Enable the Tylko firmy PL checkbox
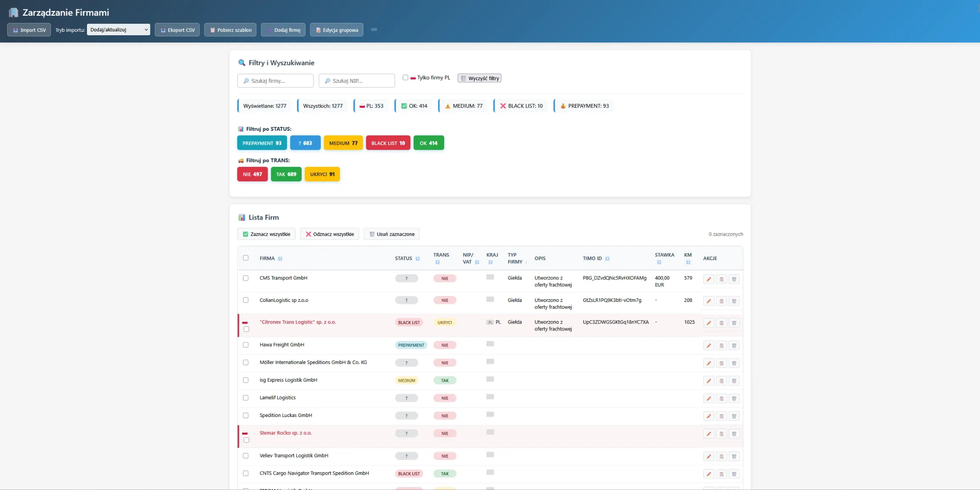Screen dimensions: 980x490 [406, 77]
